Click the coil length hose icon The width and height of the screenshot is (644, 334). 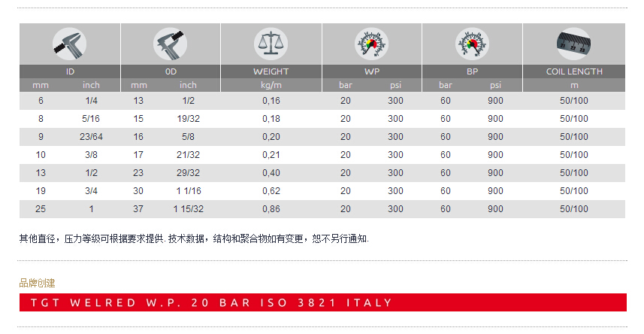point(573,44)
